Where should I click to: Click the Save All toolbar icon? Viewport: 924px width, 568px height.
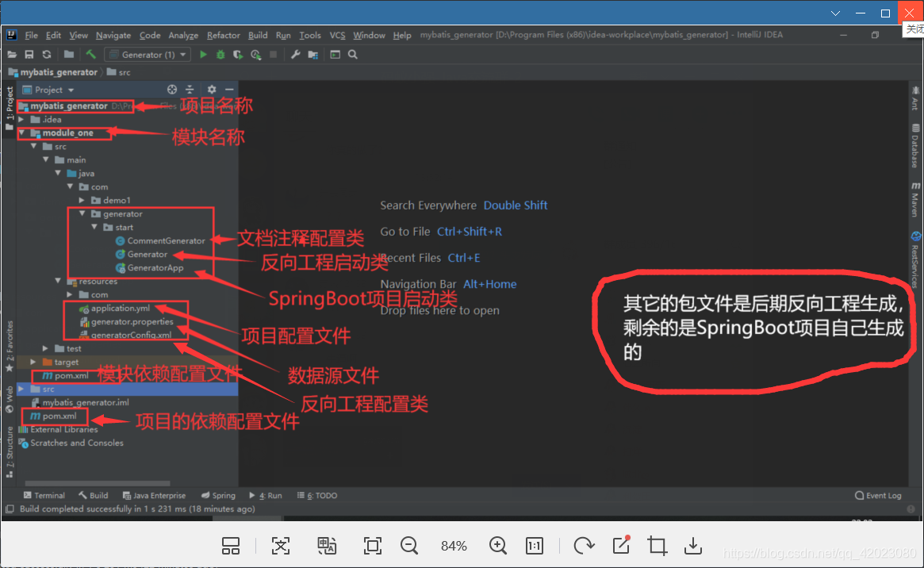pos(29,55)
